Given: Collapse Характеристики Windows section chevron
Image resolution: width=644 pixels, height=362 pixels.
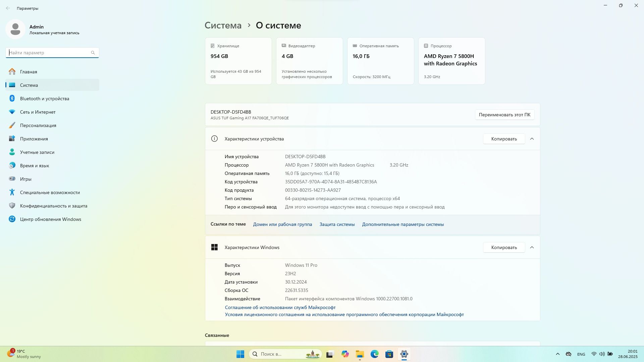Looking at the screenshot, I should [532, 247].
